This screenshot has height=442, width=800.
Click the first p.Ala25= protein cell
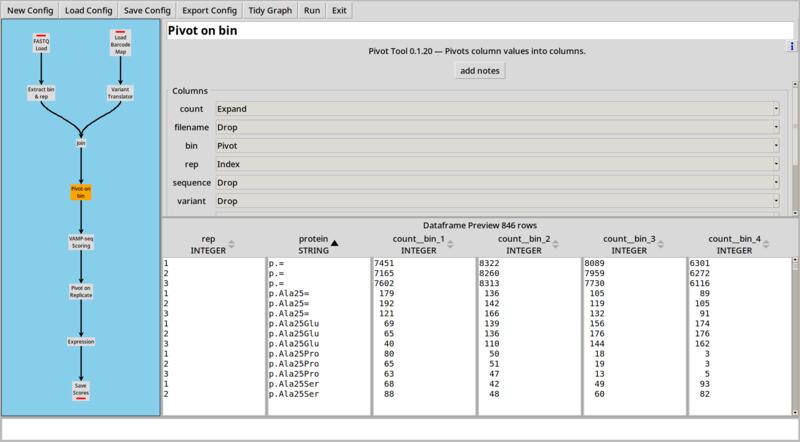(289, 293)
